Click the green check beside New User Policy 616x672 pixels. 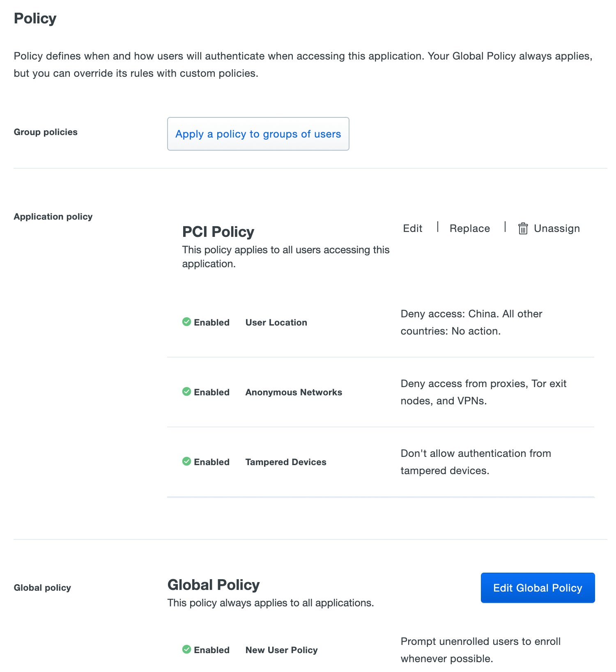click(x=187, y=650)
